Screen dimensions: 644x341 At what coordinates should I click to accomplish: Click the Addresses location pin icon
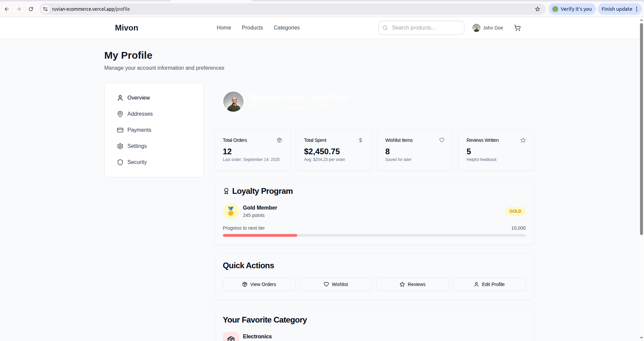click(x=120, y=114)
